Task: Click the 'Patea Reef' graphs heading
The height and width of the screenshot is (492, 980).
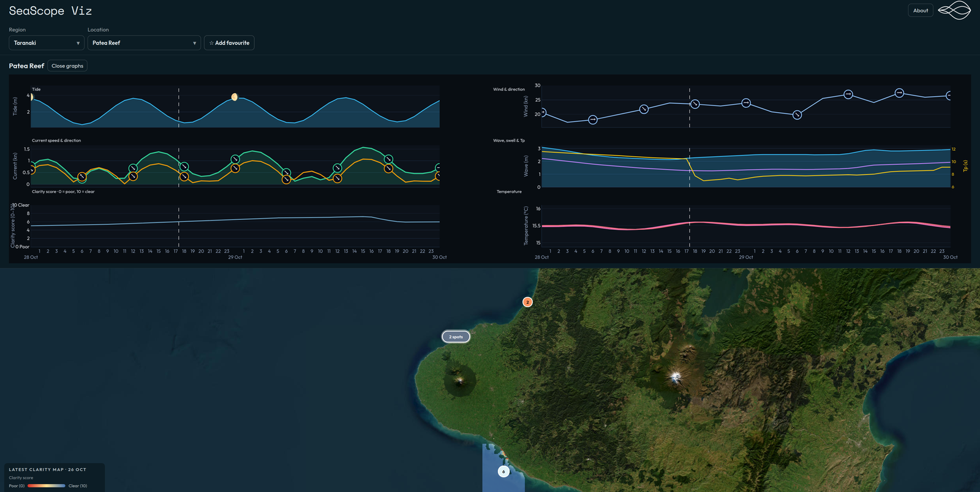Action: 26,66
